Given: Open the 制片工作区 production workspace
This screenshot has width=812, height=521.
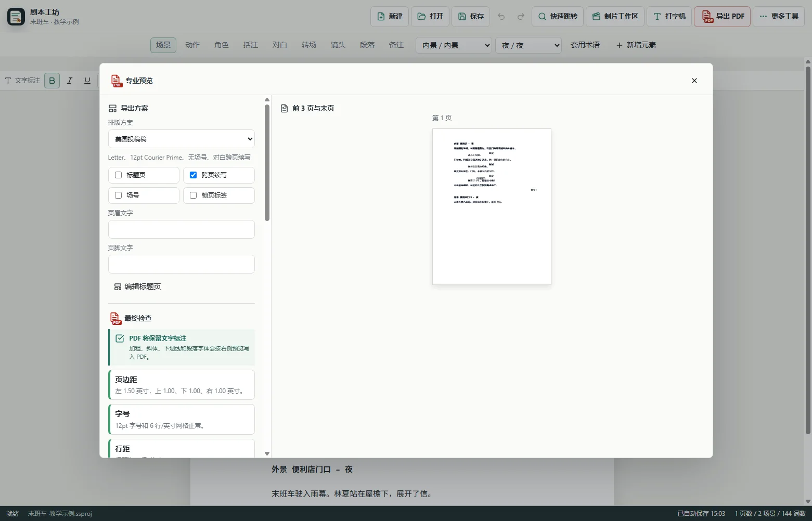Looking at the screenshot, I should [615, 17].
